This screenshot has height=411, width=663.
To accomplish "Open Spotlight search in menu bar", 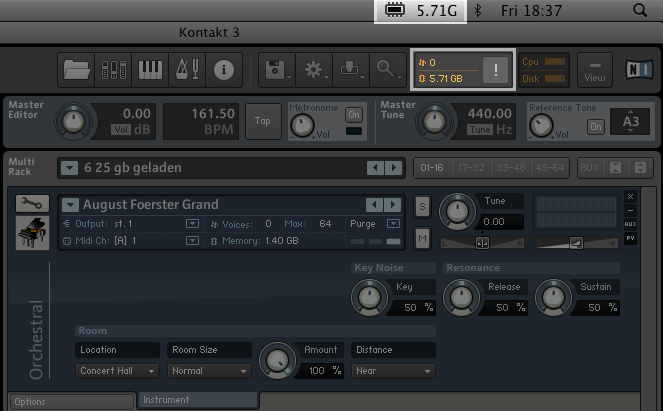I will pos(640,10).
